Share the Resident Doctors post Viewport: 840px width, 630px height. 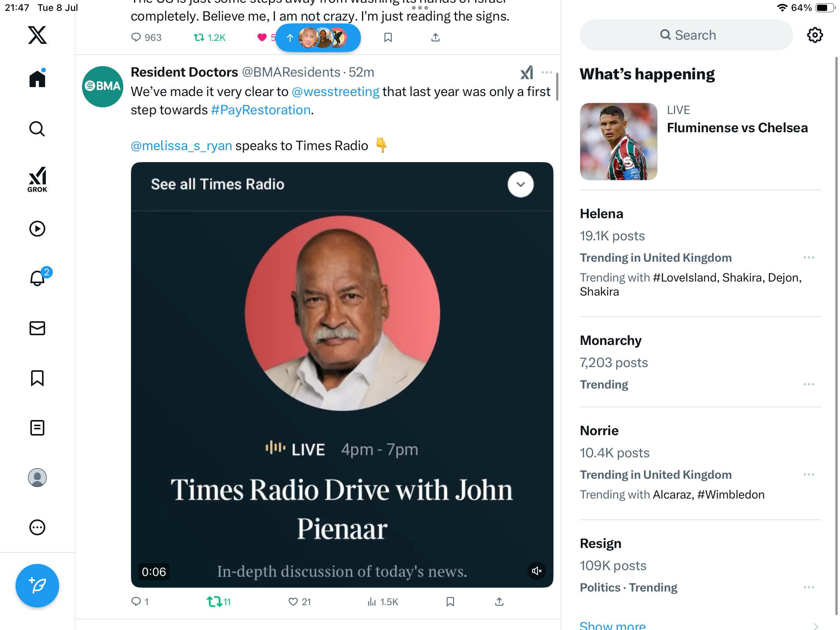pos(499,602)
